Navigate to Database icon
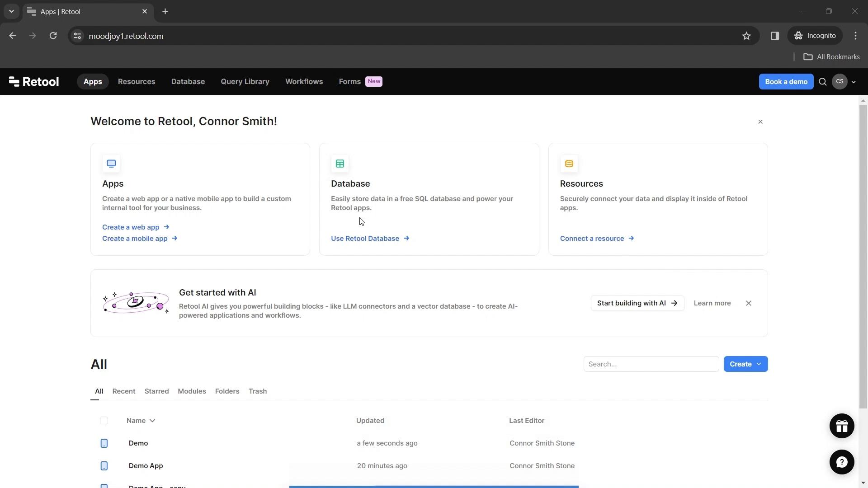 point(340,164)
